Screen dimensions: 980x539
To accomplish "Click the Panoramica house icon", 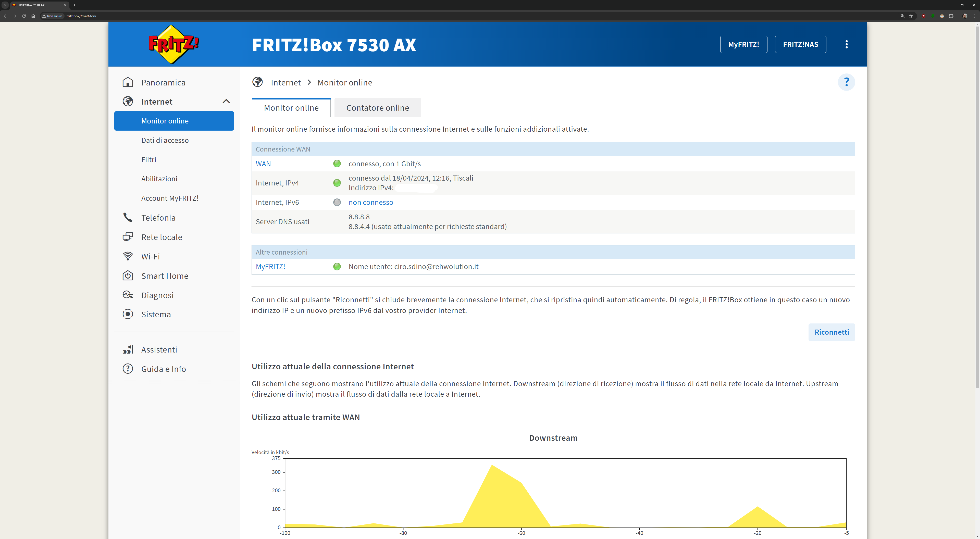I will point(128,83).
